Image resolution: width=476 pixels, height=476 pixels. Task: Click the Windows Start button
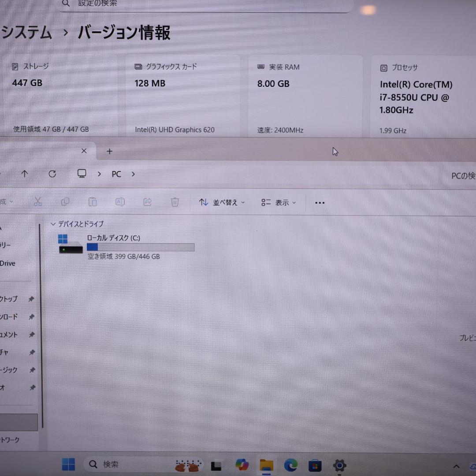point(68,464)
